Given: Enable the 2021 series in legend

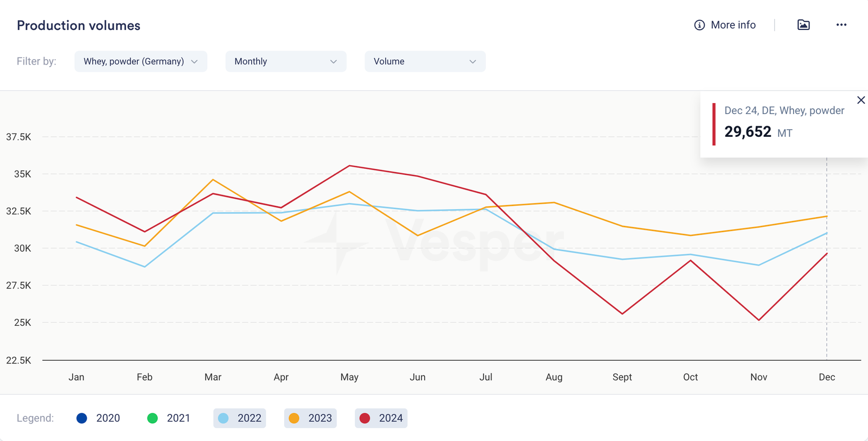Looking at the screenshot, I should click(x=178, y=418).
